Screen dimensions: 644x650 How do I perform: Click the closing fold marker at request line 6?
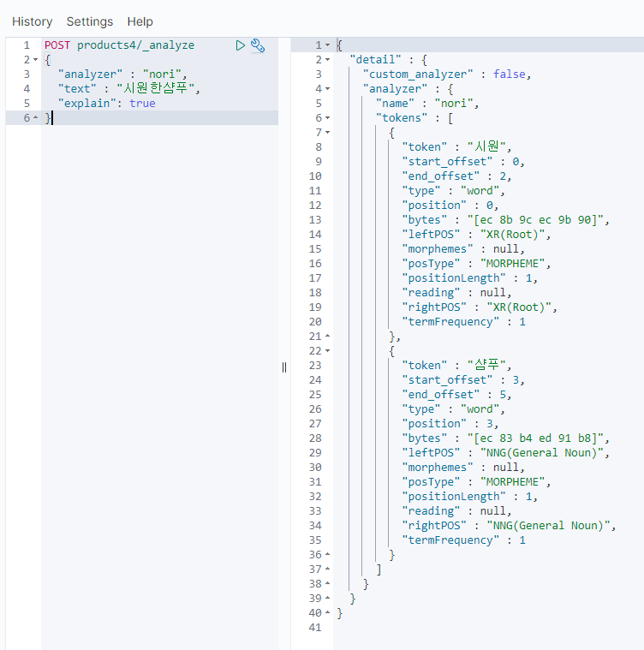coord(35,118)
